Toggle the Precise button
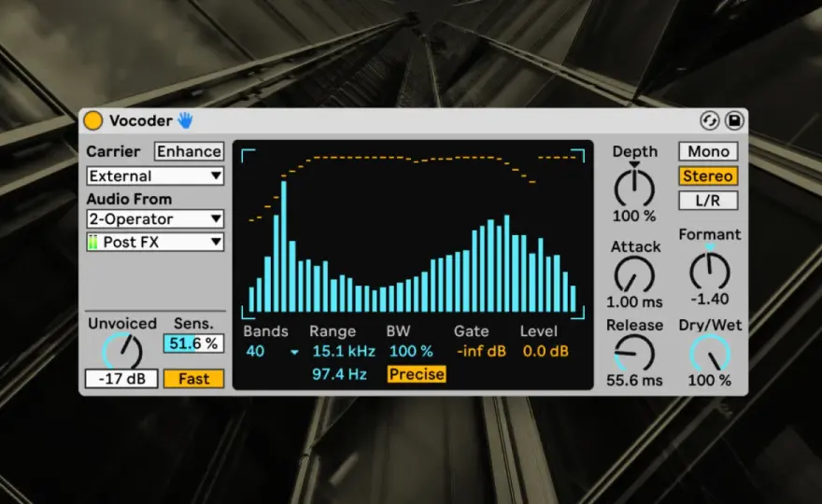The height and width of the screenshot is (504, 822). (x=417, y=374)
